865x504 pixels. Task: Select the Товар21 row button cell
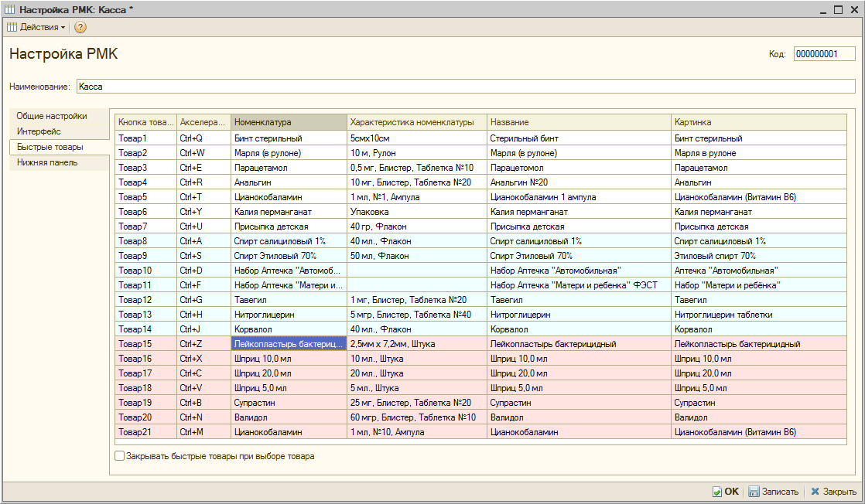click(145, 432)
